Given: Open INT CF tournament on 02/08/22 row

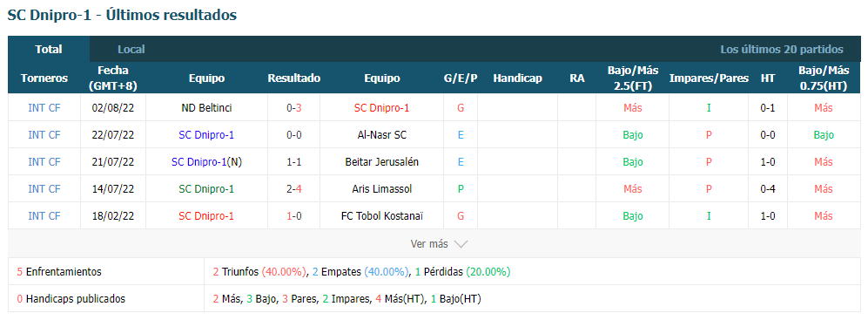Looking at the screenshot, I should click(44, 107).
